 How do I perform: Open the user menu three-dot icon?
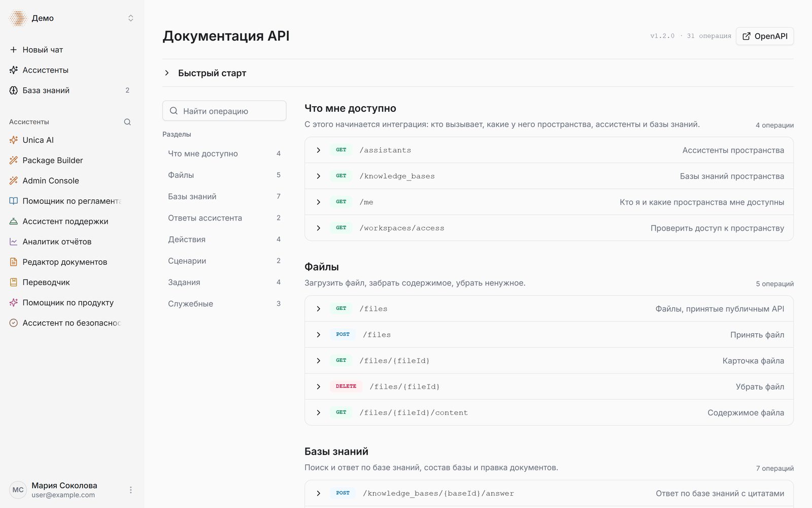click(130, 490)
